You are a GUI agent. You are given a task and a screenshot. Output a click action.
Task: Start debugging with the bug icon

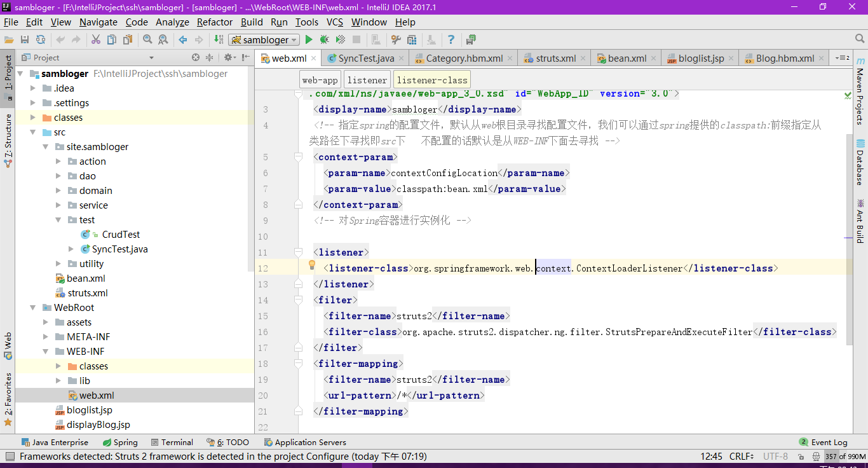pos(324,39)
